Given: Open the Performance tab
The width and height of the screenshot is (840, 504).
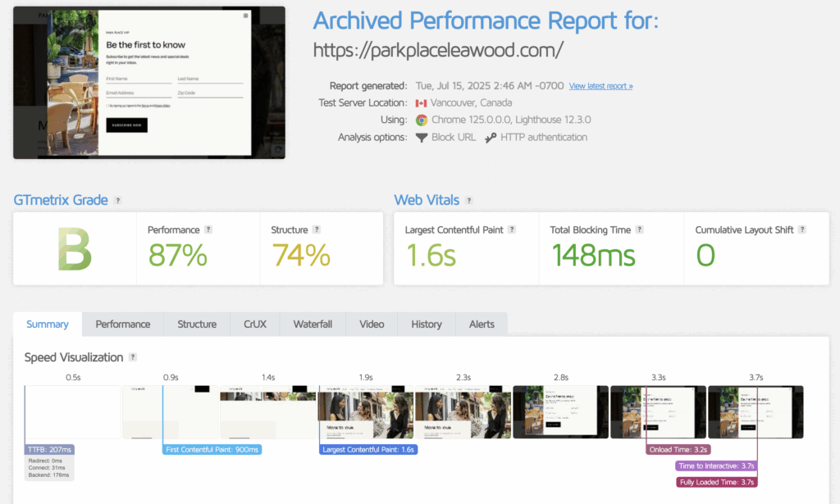Looking at the screenshot, I should (x=123, y=325).
